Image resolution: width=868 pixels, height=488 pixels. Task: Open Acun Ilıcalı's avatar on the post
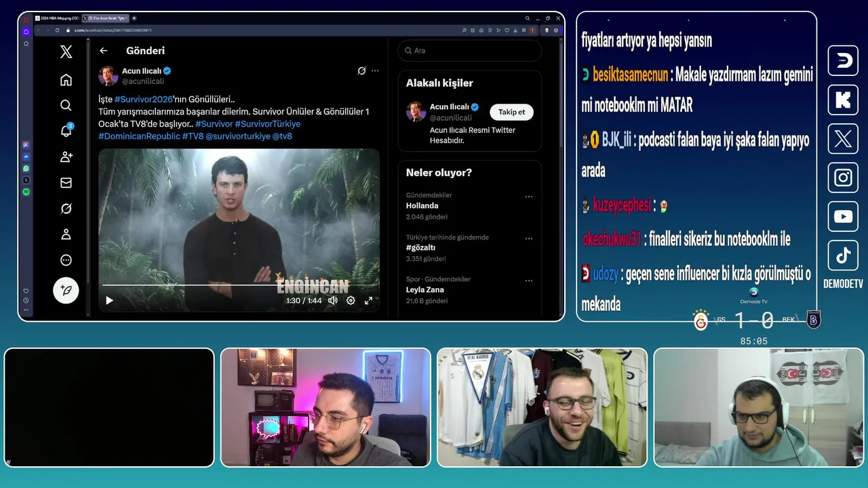108,75
